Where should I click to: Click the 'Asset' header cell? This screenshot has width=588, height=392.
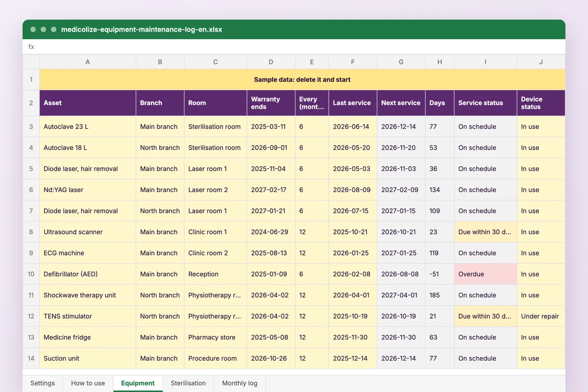[88, 103]
